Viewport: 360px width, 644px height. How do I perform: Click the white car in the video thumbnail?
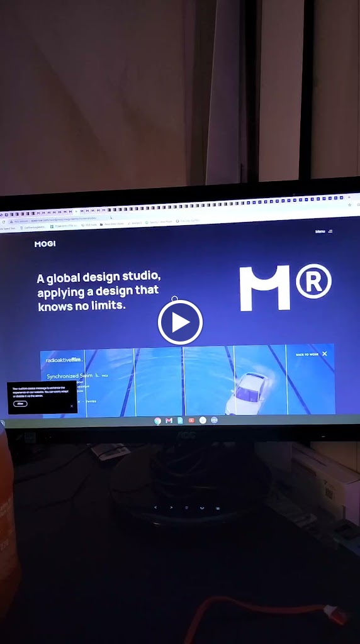pyautogui.click(x=247, y=392)
